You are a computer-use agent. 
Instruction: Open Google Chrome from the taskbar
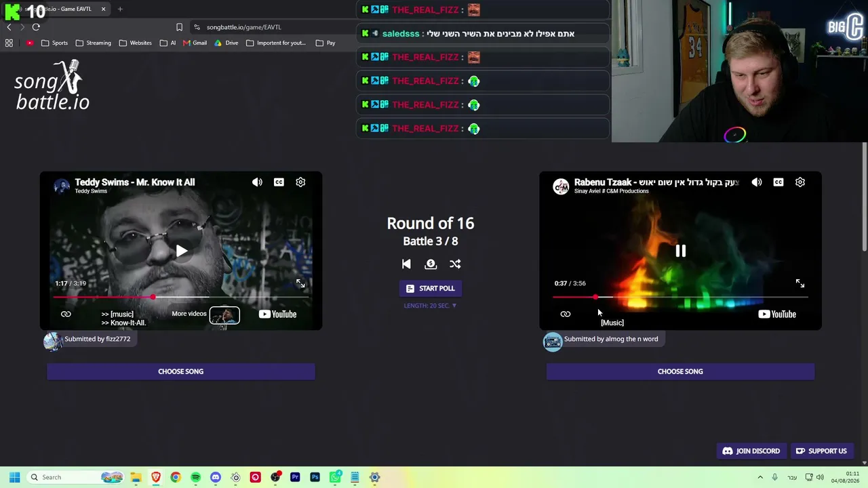point(176,477)
